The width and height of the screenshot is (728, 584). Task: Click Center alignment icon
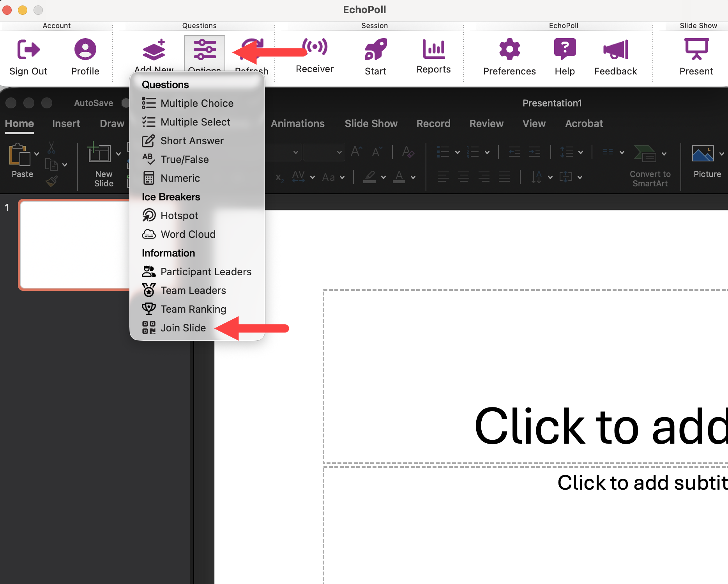464,177
